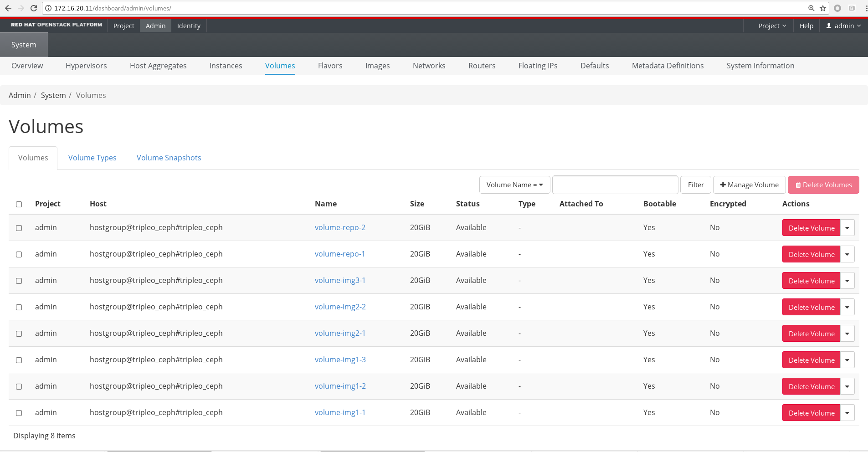868x452 pixels.
Task: Go back using the browser back arrow
Action: click(x=8, y=8)
